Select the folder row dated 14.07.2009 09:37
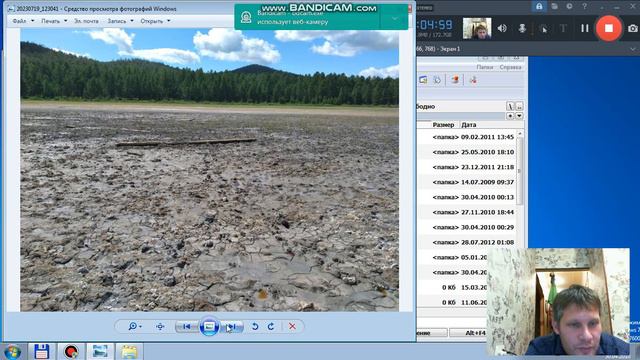 pos(467,182)
